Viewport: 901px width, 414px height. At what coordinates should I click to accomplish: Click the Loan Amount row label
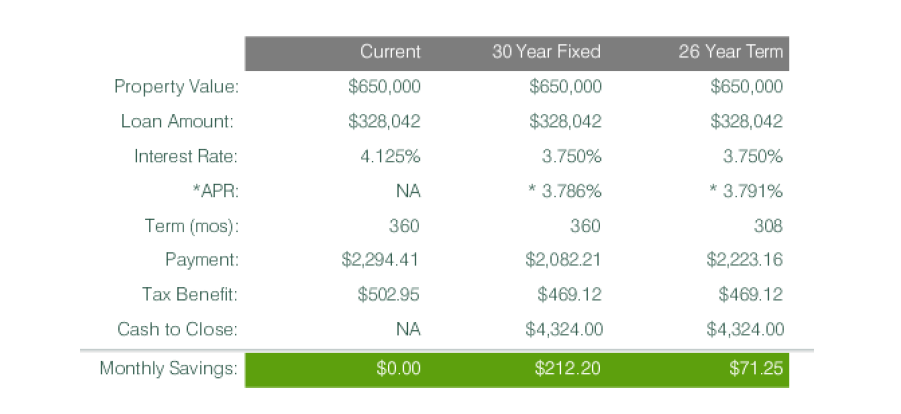178,121
